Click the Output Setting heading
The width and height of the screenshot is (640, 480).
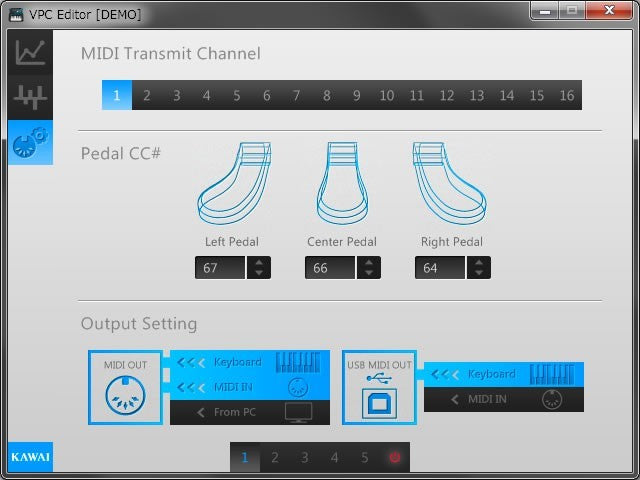tap(139, 324)
